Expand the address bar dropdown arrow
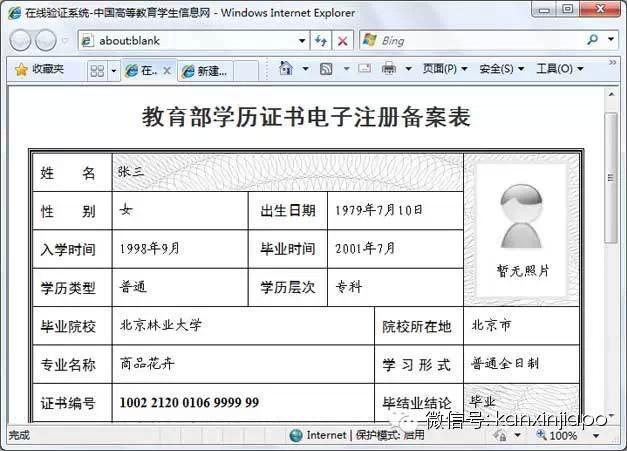Image resolution: width=627 pixels, height=451 pixels. pos(302,41)
